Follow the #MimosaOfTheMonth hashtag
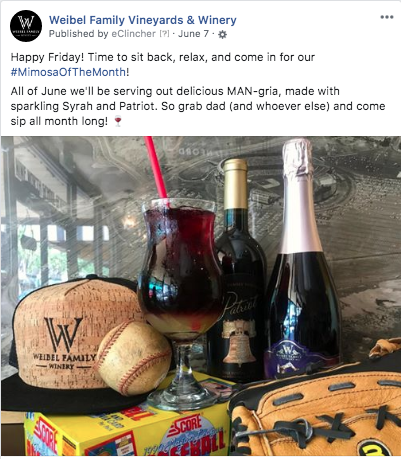 [x=68, y=72]
